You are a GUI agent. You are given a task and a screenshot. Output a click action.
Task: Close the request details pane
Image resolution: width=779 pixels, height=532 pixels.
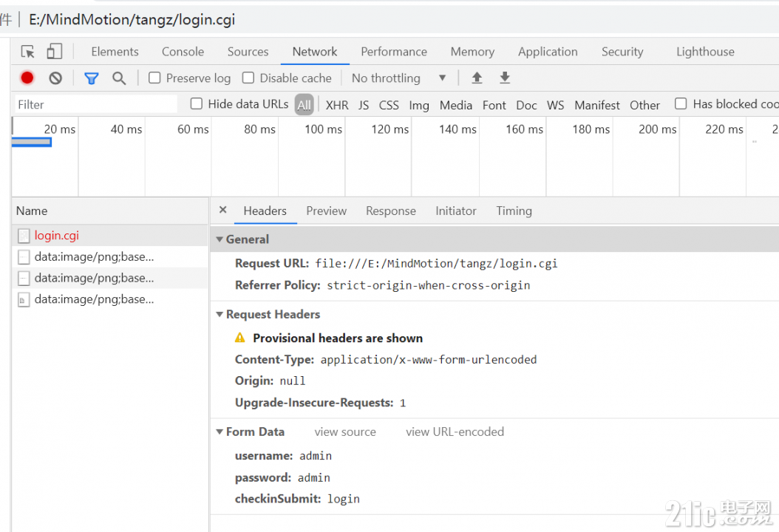223,210
